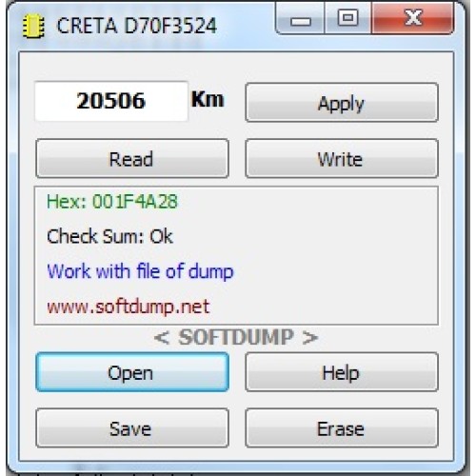
Task: Click the Write button
Action: point(342,158)
